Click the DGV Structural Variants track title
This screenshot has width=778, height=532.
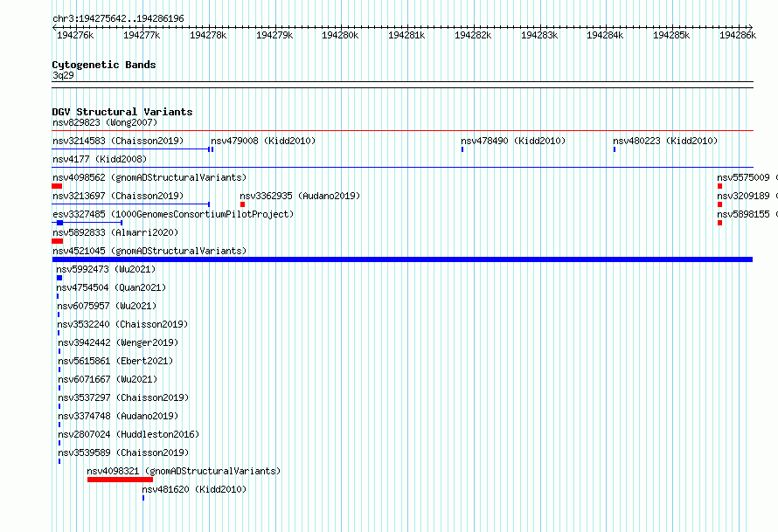122,112
